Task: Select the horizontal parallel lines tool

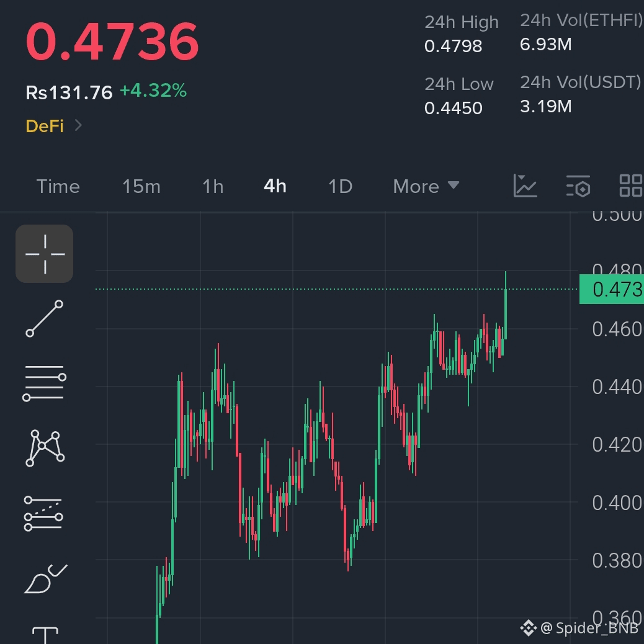Action: [44, 383]
